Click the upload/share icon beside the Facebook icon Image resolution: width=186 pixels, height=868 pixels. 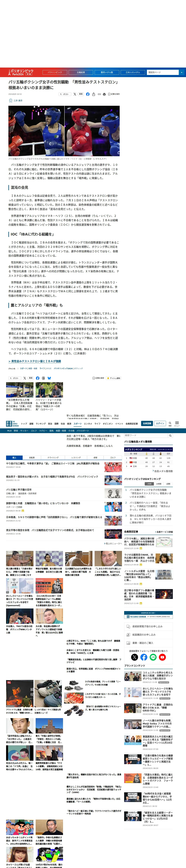(x=93, y=94)
